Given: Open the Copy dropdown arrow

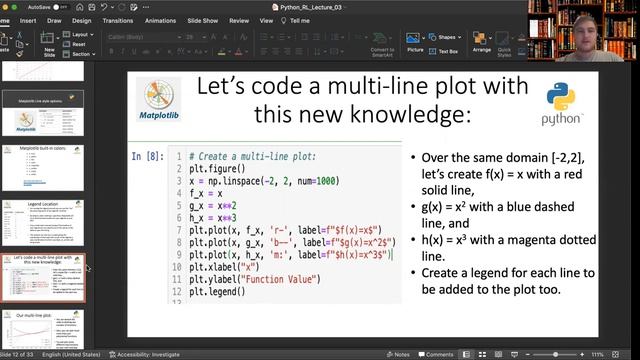Looking at the screenshot, I should click(27, 44).
